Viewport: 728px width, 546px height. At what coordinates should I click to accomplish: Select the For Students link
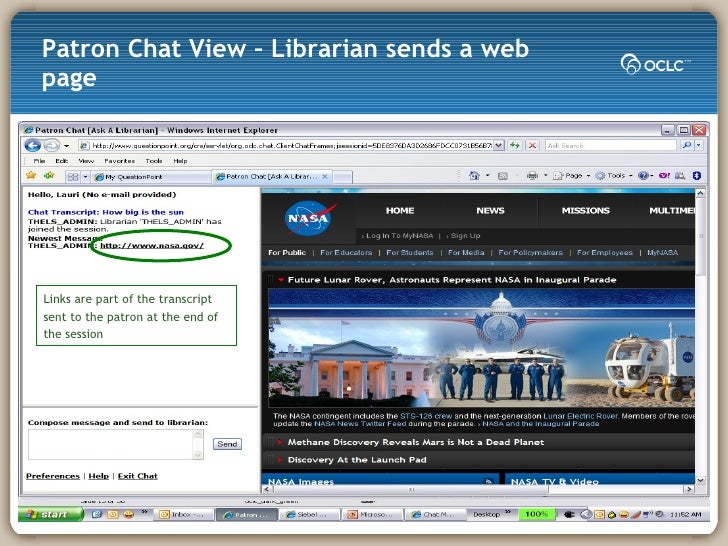(410, 253)
